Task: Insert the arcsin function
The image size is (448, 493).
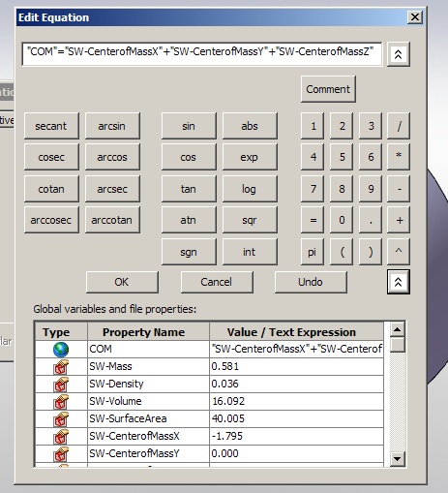Action: [x=112, y=126]
